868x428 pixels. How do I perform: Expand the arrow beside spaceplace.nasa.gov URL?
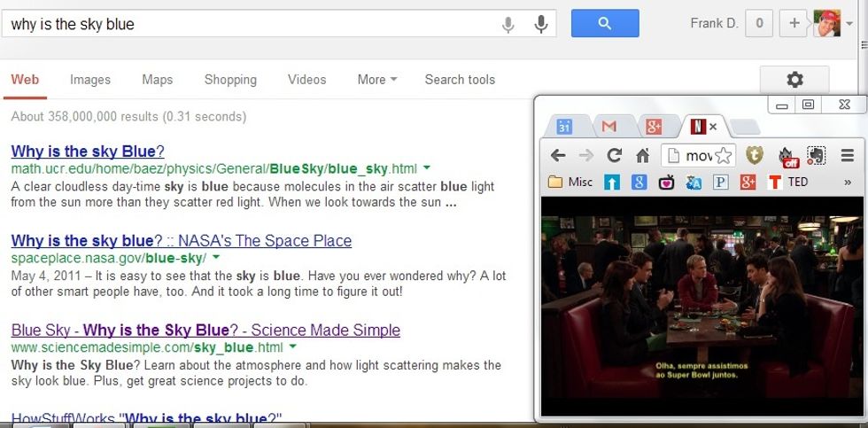coord(216,257)
